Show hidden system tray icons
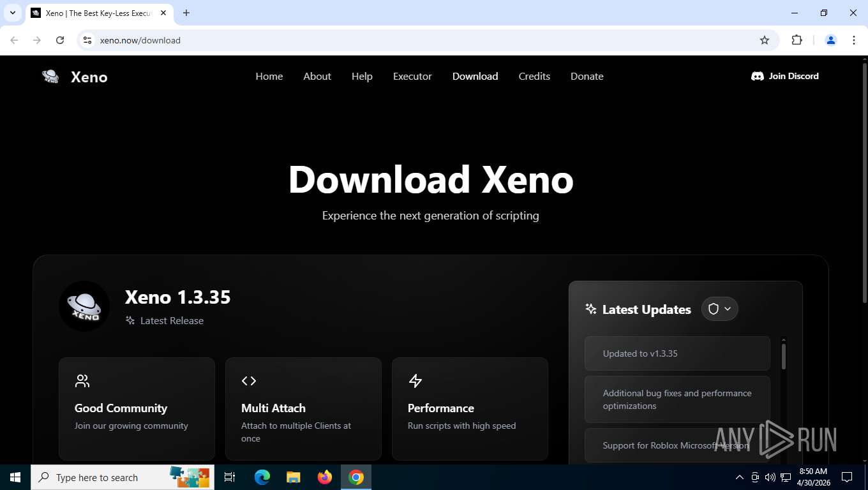The width and height of the screenshot is (868, 490). point(739,477)
